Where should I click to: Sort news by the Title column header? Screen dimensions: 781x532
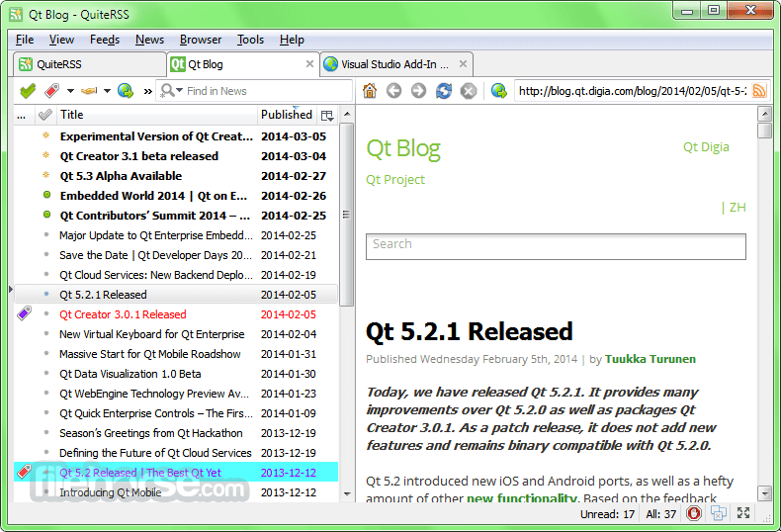coord(157,115)
